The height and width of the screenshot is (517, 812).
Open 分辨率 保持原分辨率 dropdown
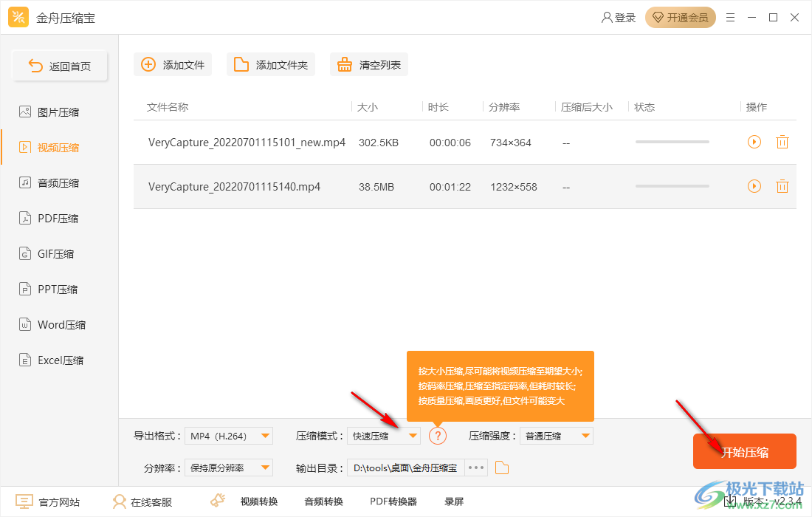pos(228,468)
